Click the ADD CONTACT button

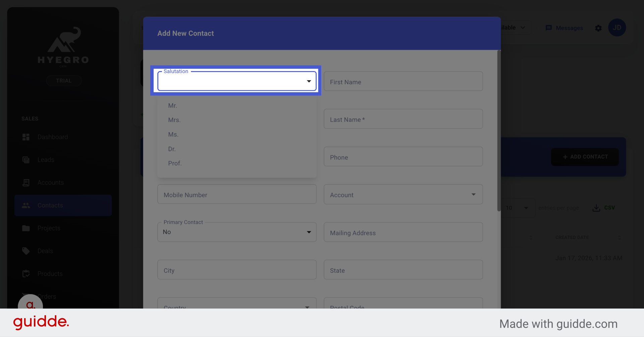[584, 157]
